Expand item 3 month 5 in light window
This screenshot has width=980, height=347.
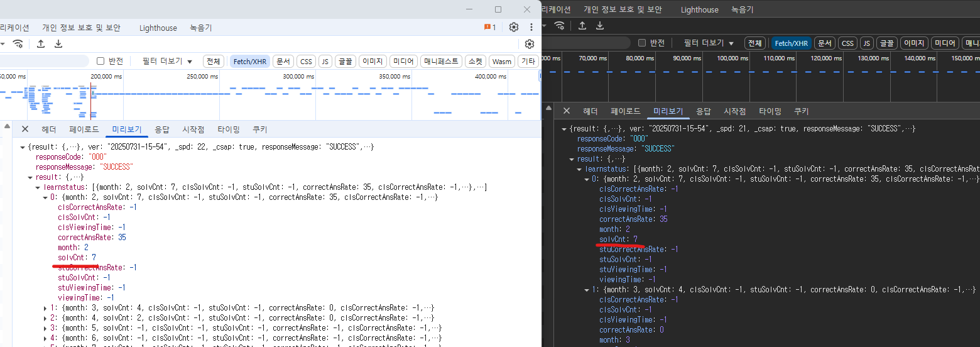(45, 328)
